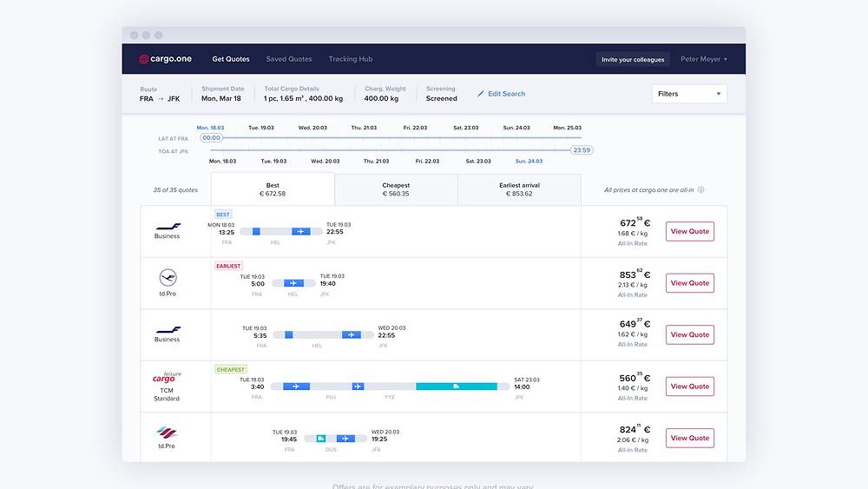Open the Saved Quotes menu item
868x489 pixels.
[289, 59]
